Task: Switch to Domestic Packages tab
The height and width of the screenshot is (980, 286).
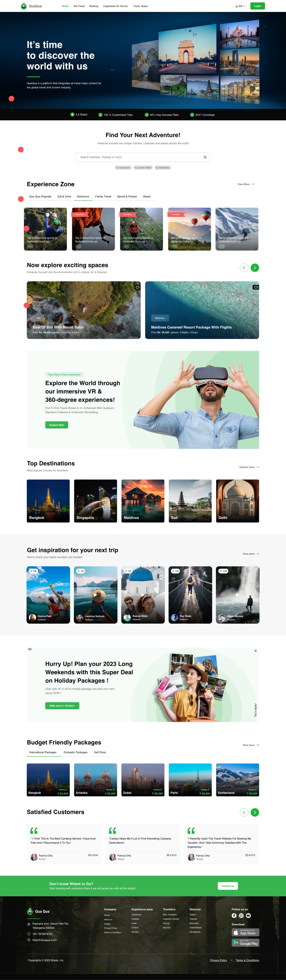Action: click(x=75, y=752)
